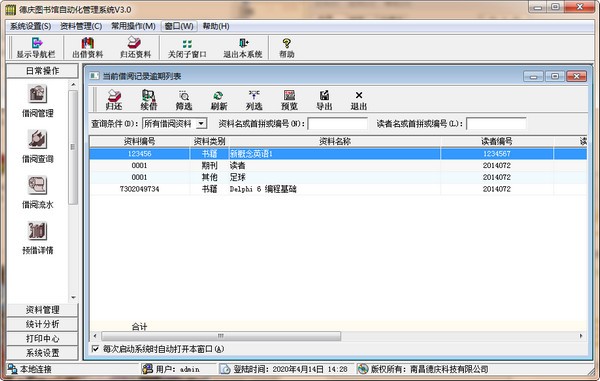
Task: Open 归还资料 from the main toolbar
Action: pos(135,43)
